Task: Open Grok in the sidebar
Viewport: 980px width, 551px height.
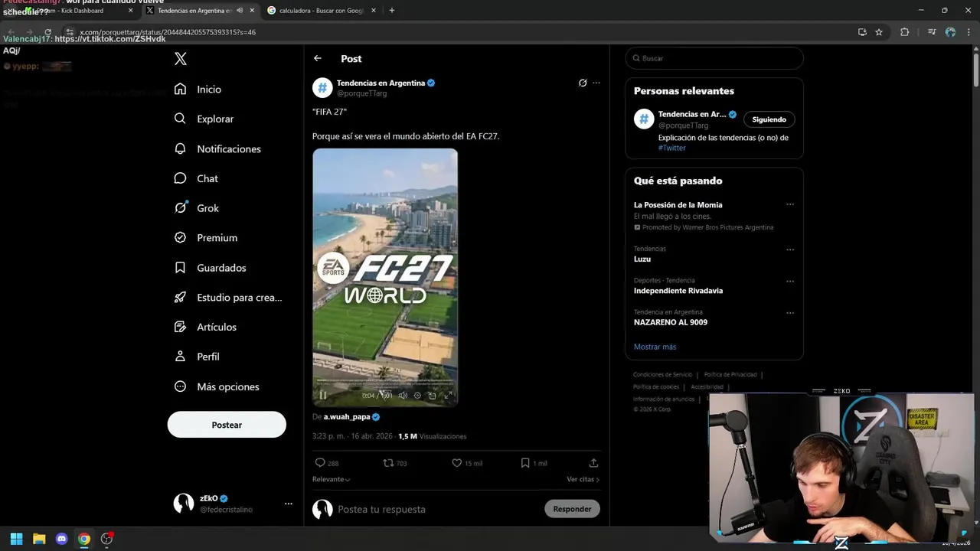Action: tap(197, 208)
